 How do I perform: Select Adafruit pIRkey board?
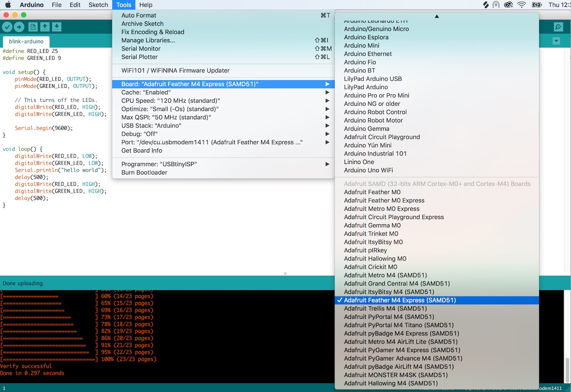437,251
